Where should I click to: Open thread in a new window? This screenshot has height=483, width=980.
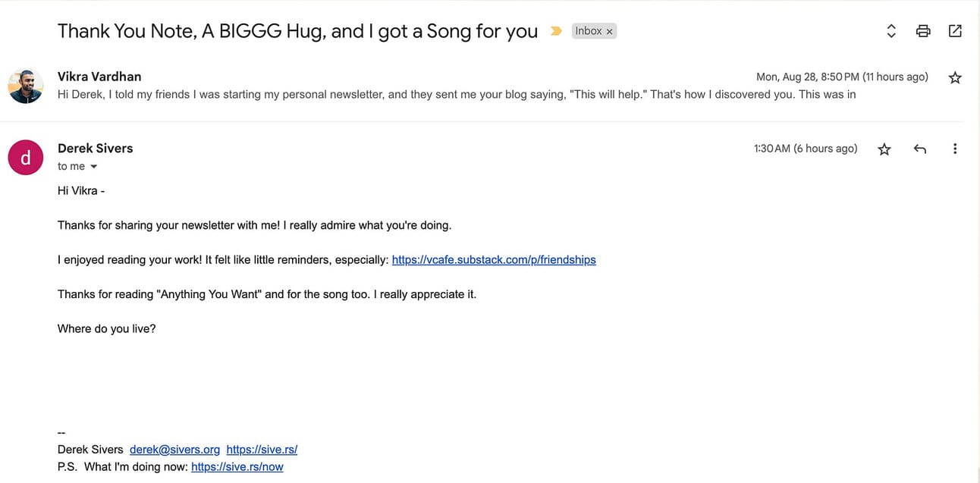[955, 31]
